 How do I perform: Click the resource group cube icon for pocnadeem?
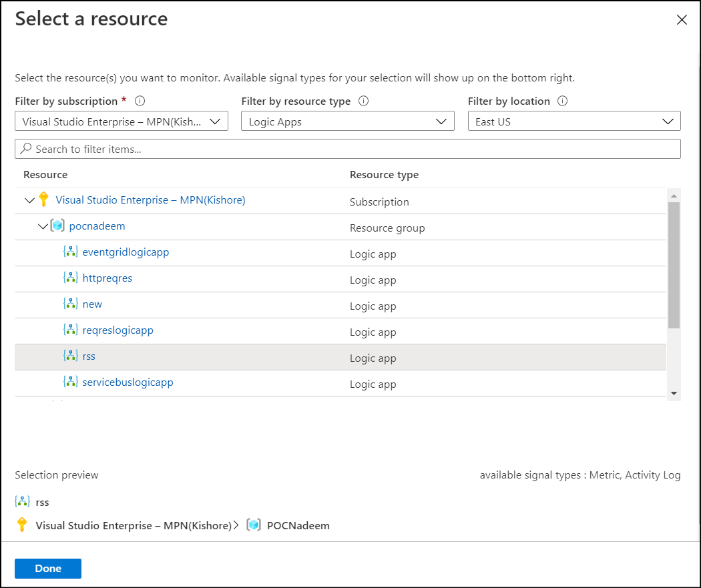click(x=57, y=226)
